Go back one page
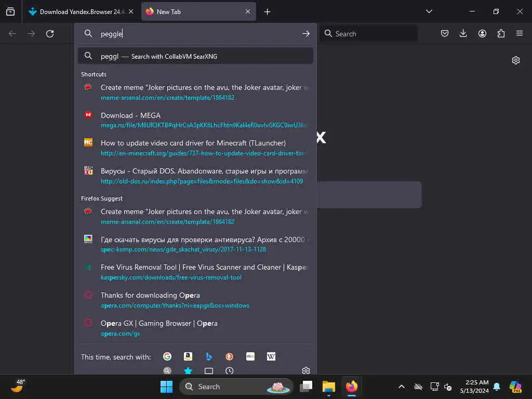The height and width of the screenshot is (399, 532). coord(12,34)
